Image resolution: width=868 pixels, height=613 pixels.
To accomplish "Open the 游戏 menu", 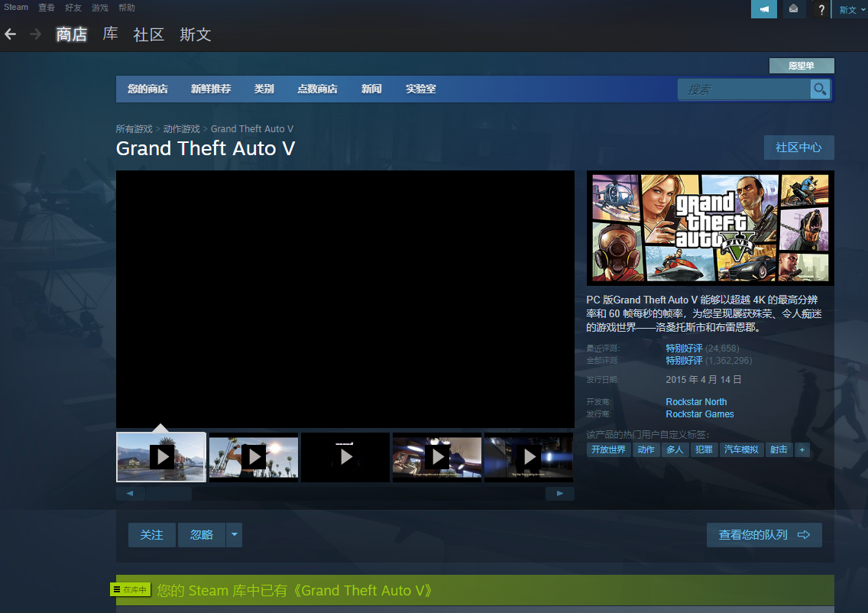I will (x=100, y=7).
